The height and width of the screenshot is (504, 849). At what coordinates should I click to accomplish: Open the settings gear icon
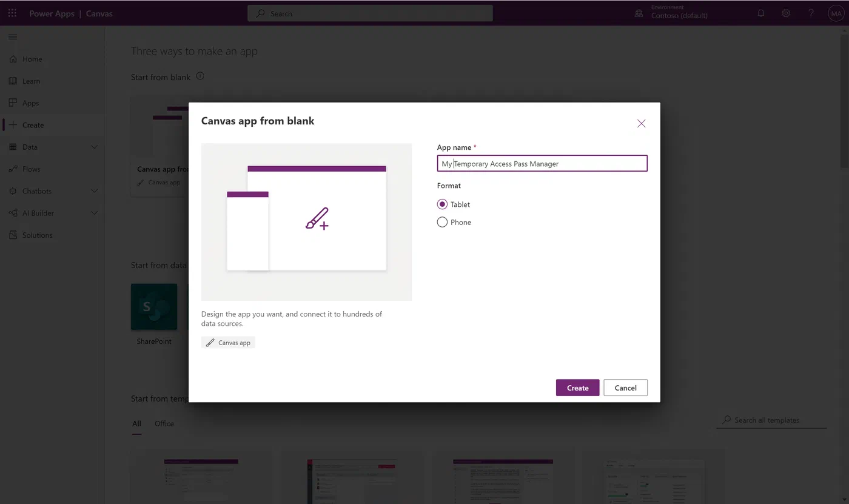pyautogui.click(x=786, y=13)
